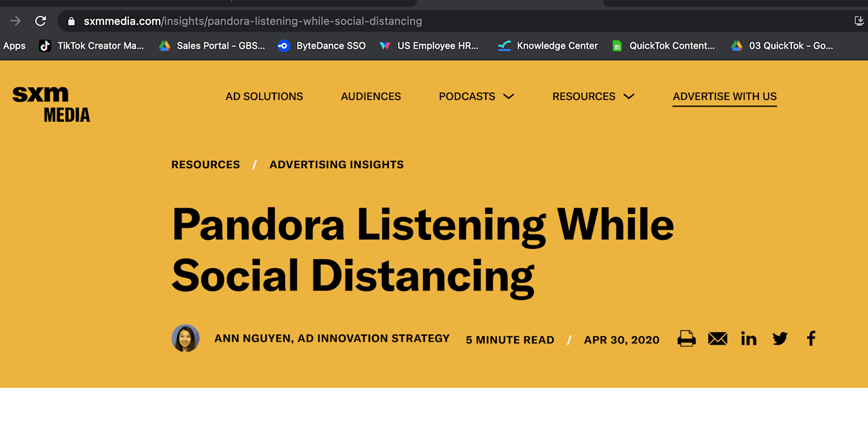Click the Advertise With Us link
The image size is (868, 429).
[725, 97]
